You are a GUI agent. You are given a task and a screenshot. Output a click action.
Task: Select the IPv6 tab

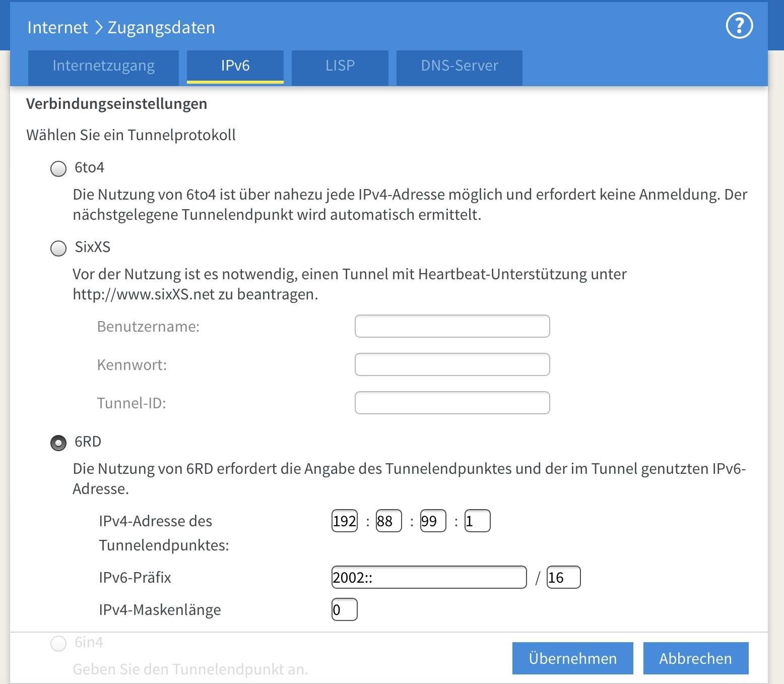235,66
